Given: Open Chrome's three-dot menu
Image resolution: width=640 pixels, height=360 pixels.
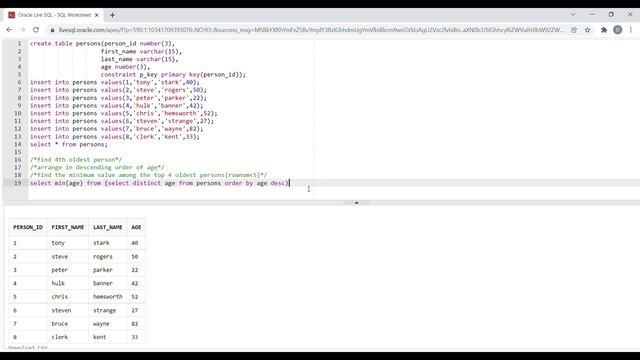Looking at the screenshot, I should tap(631, 30).
